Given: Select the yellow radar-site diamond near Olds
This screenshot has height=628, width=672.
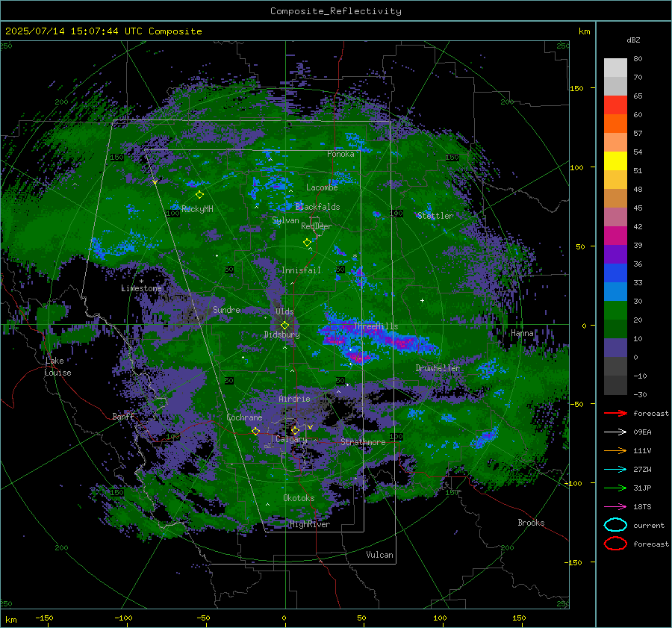Looking at the screenshot, I should (284, 326).
